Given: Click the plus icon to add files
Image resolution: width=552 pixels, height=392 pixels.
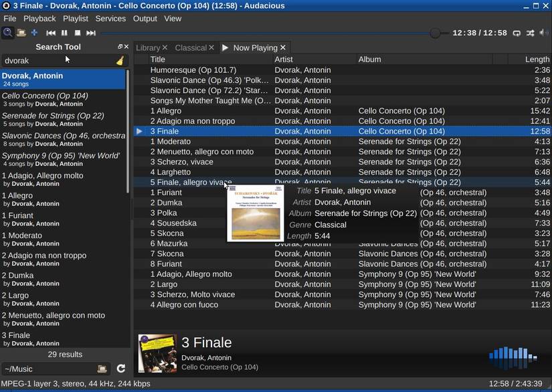Looking at the screenshot, I should [34, 32].
